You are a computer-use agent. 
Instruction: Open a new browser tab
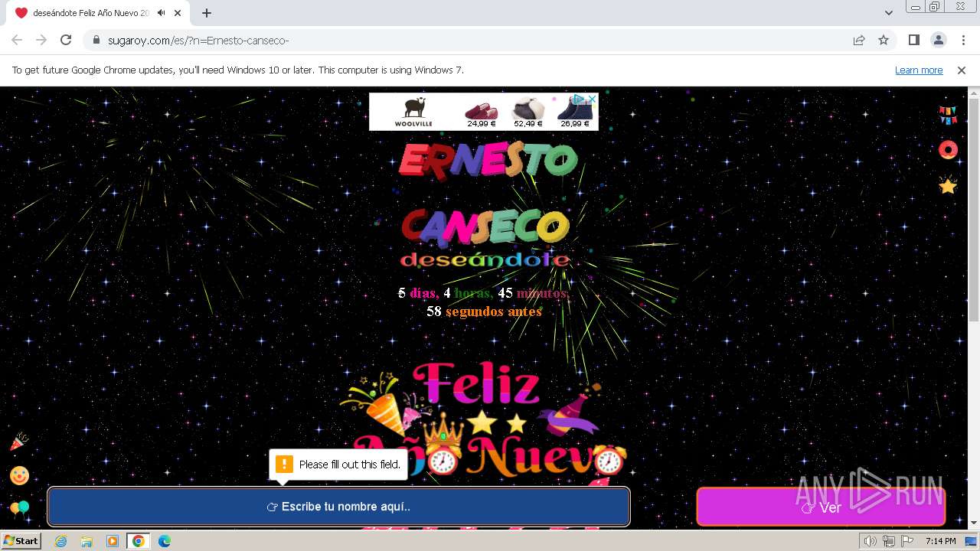(x=207, y=13)
